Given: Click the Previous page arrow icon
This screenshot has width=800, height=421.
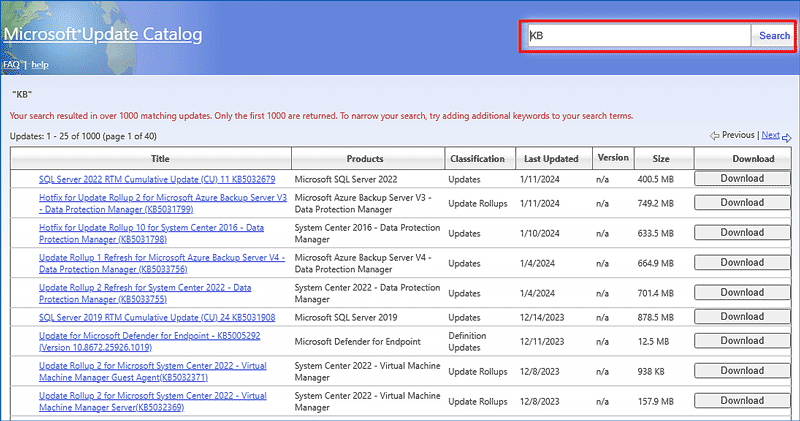Looking at the screenshot, I should (x=714, y=136).
